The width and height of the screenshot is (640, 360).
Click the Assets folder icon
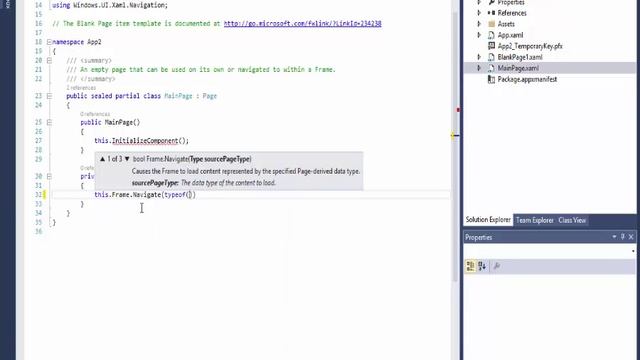click(x=491, y=24)
